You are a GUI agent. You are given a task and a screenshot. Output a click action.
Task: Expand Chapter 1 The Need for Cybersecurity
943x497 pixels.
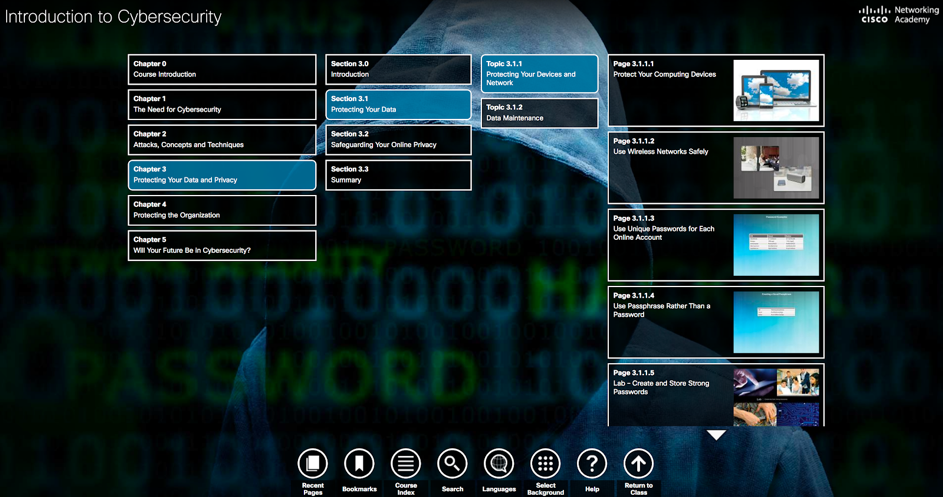click(222, 105)
